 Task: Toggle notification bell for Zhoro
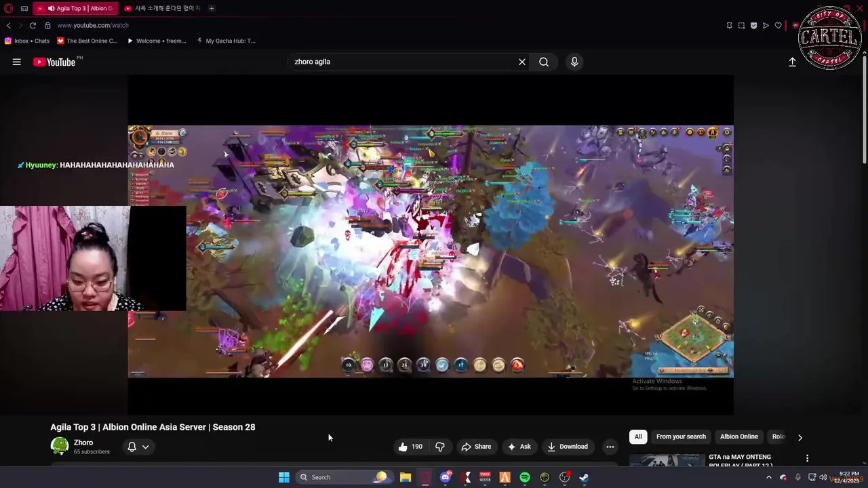click(132, 447)
